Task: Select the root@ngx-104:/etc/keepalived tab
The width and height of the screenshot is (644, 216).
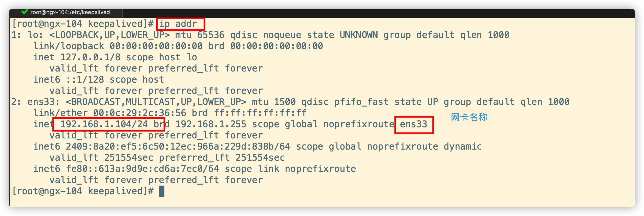Action: 66,12
